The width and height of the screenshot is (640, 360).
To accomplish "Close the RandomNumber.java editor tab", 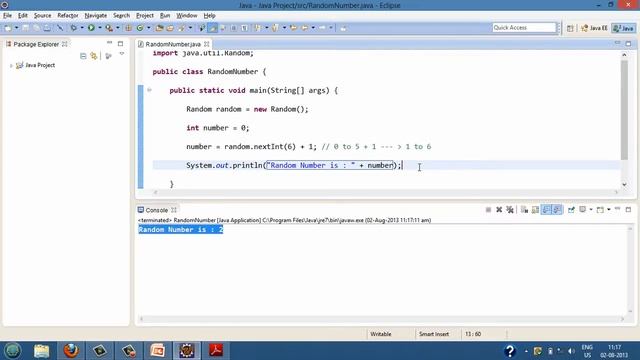I will [x=207, y=44].
